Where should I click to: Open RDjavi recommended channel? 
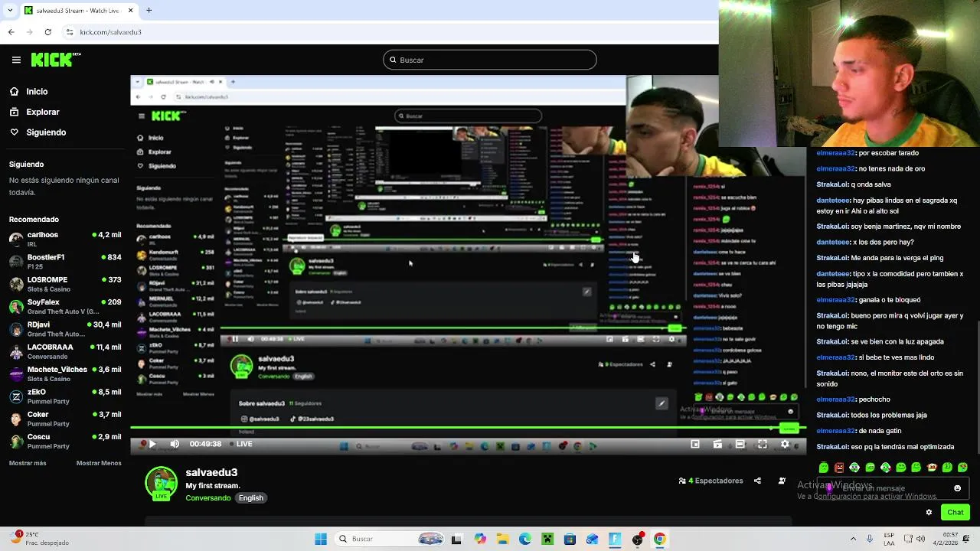coord(65,329)
